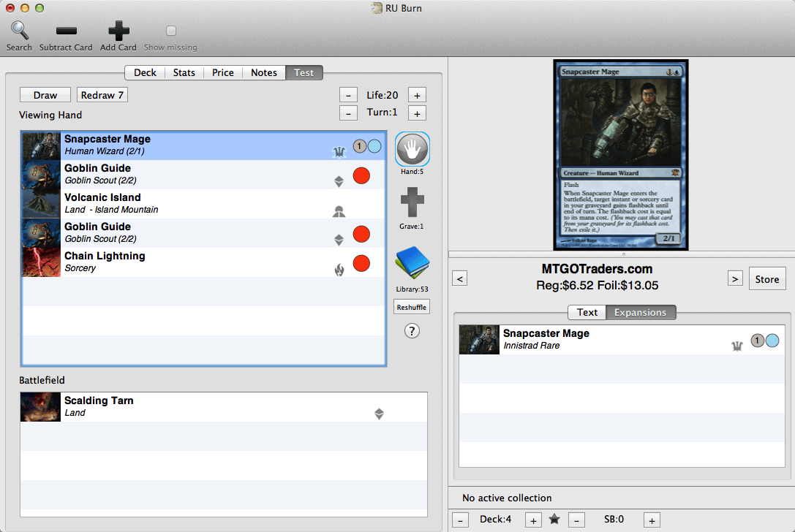Screen dimensions: 795x532
Task: Open the Price tab
Action: 223,72
